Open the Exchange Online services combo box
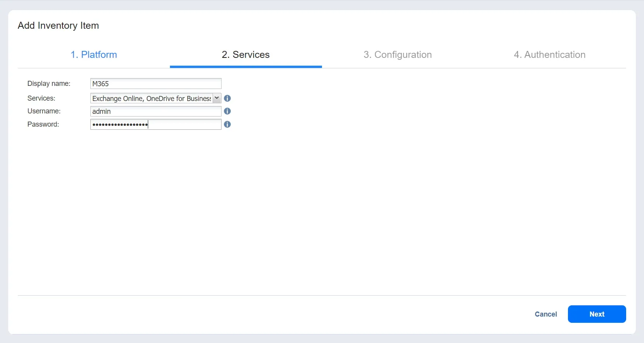This screenshot has height=343, width=644. [x=152, y=98]
